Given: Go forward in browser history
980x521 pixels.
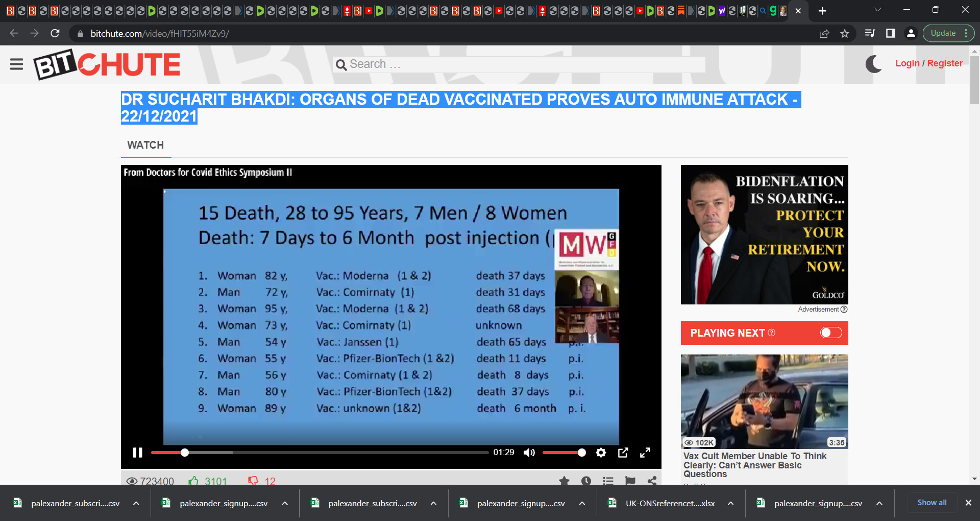Looking at the screenshot, I should pos(34,33).
